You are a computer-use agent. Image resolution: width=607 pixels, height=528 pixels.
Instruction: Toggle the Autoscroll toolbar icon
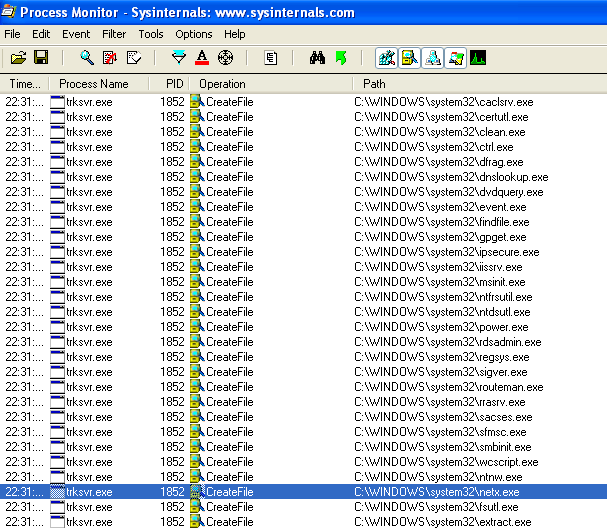[x=110, y=58]
